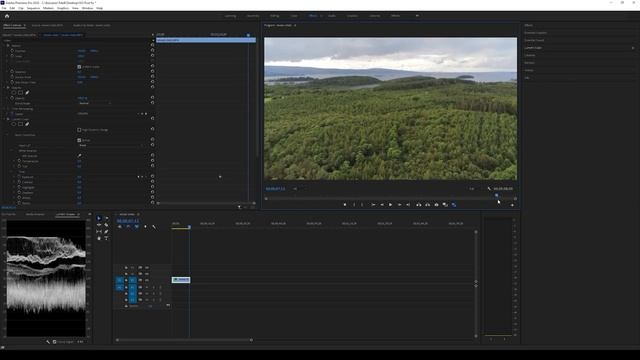Toggle Snap in Timeline
640x360 pixels.
click(x=128, y=227)
